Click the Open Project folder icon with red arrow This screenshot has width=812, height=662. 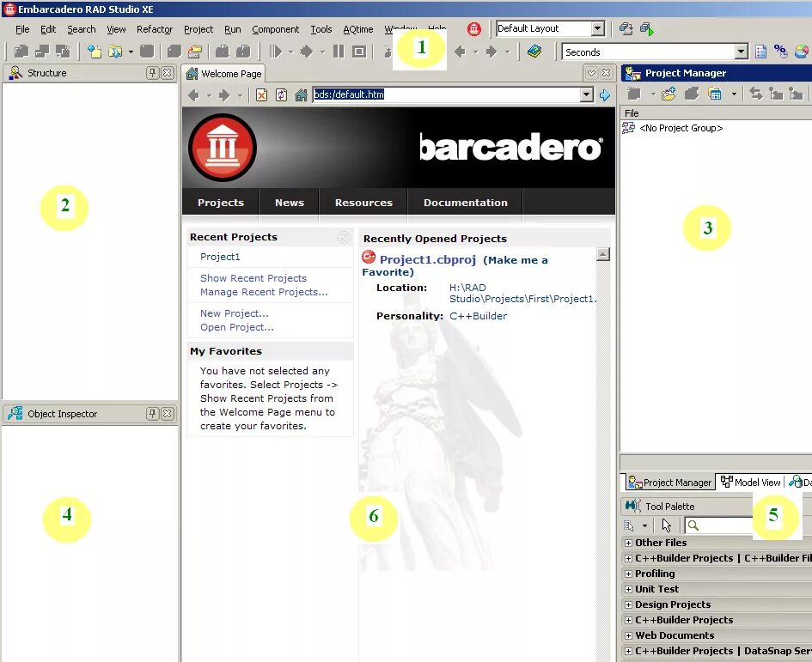[195, 52]
